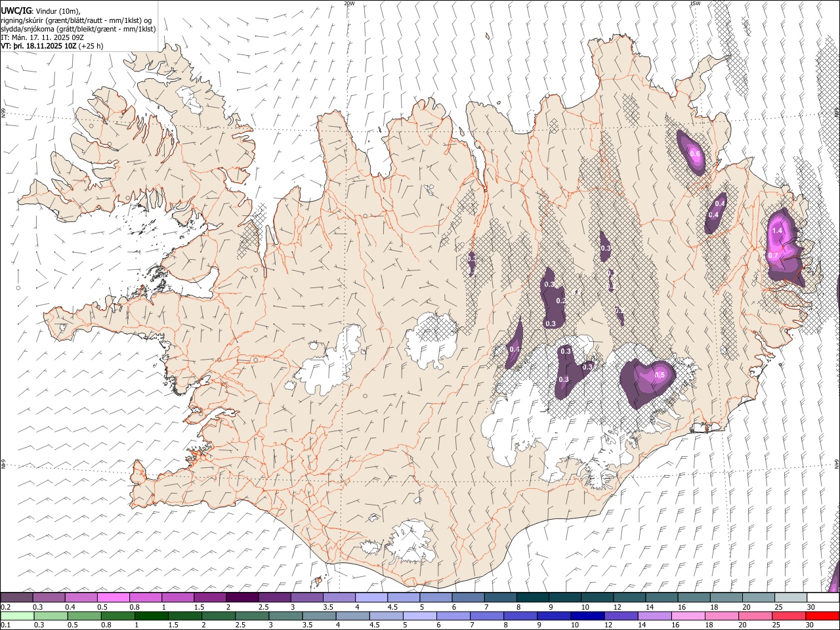Select the top-row legend swatch starting at 3
Screen dimensions: 840x630
(x=306, y=598)
